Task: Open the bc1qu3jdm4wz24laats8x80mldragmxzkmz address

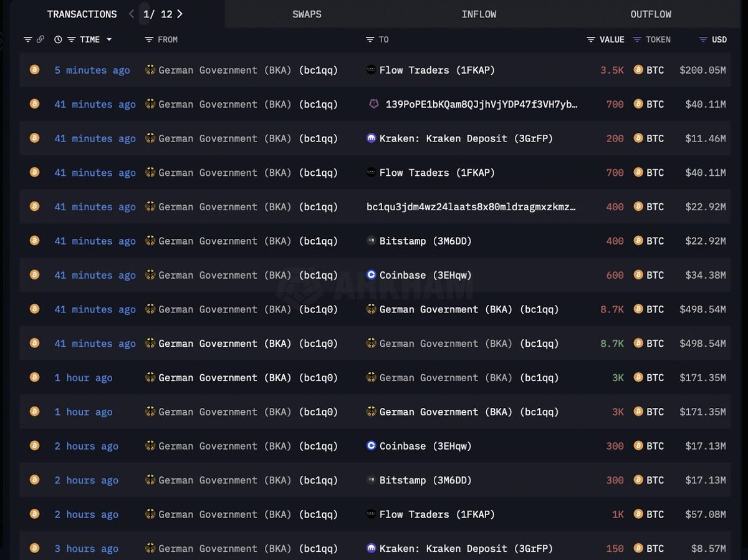Action: (471, 206)
